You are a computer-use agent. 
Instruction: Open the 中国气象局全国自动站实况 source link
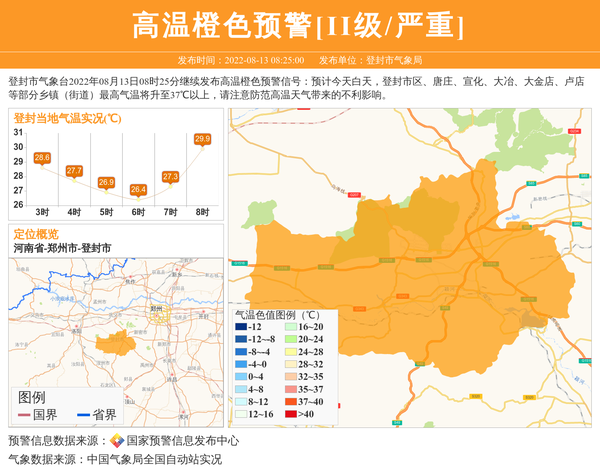pos(154,459)
